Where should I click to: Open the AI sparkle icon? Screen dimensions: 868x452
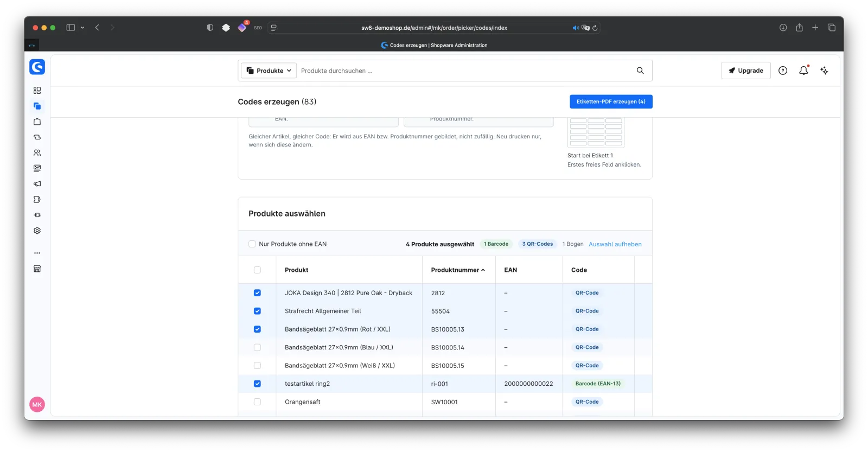click(x=824, y=71)
